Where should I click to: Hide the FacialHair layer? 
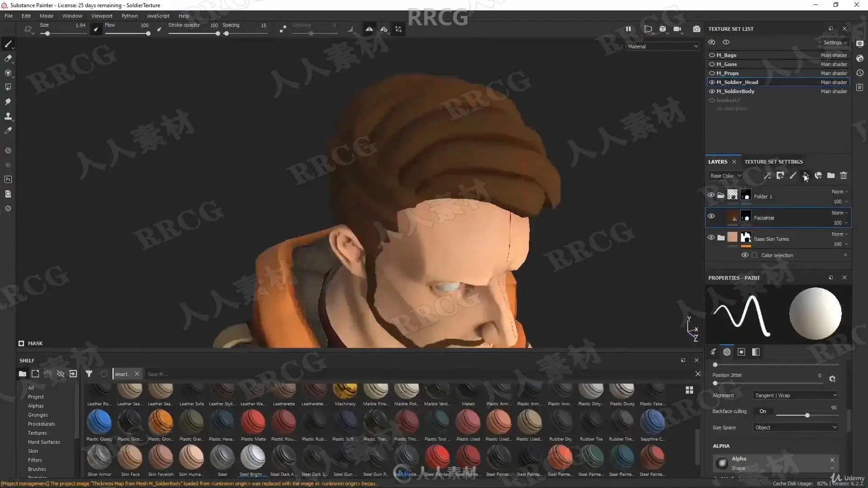(711, 216)
